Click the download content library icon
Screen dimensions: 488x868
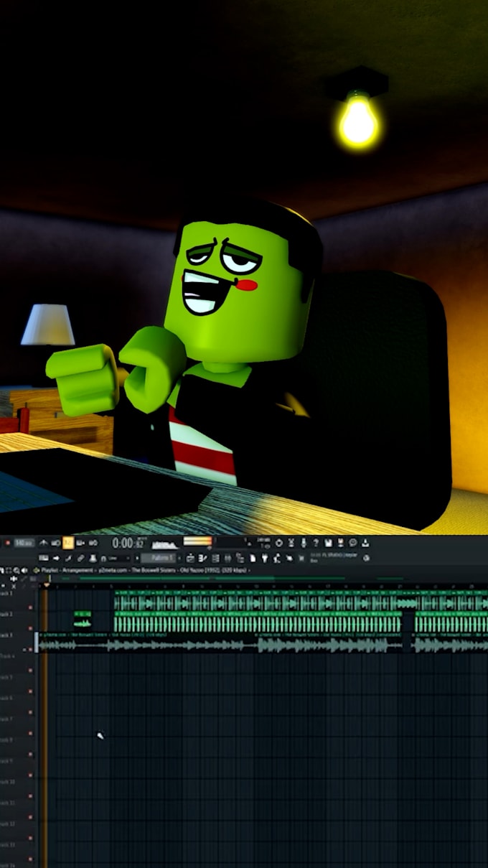point(365,542)
